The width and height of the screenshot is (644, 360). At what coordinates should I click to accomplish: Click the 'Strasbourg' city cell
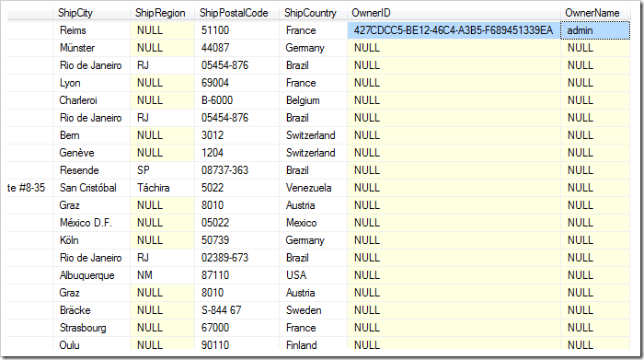pyautogui.click(x=91, y=328)
